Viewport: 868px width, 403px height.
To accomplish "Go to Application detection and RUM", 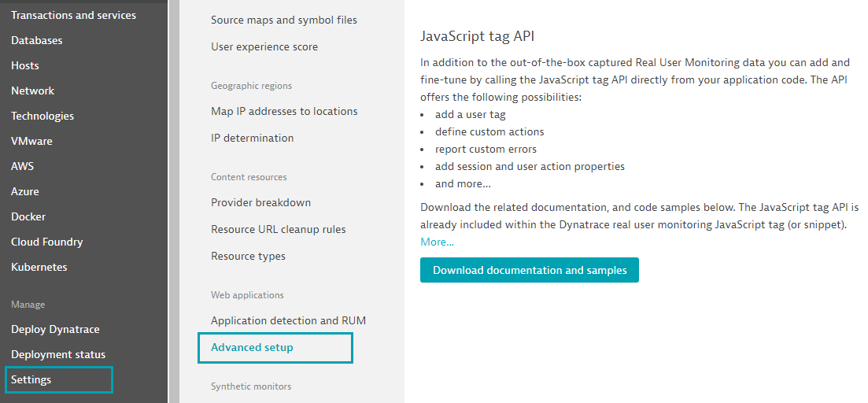I will 288,320.
